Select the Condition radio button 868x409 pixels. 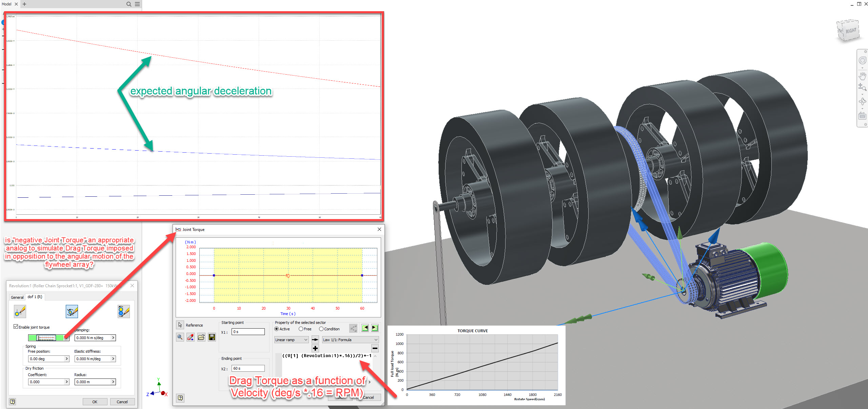click(x=321, y=329)
